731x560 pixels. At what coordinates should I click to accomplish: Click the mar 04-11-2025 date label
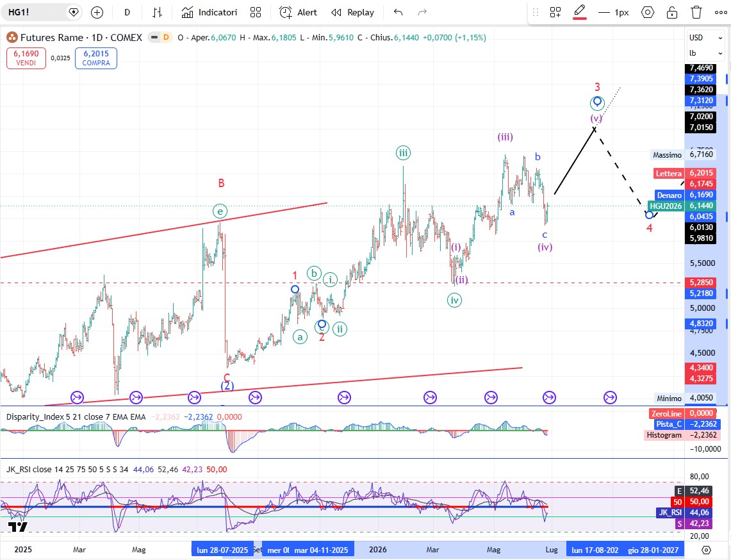(321, 550)
